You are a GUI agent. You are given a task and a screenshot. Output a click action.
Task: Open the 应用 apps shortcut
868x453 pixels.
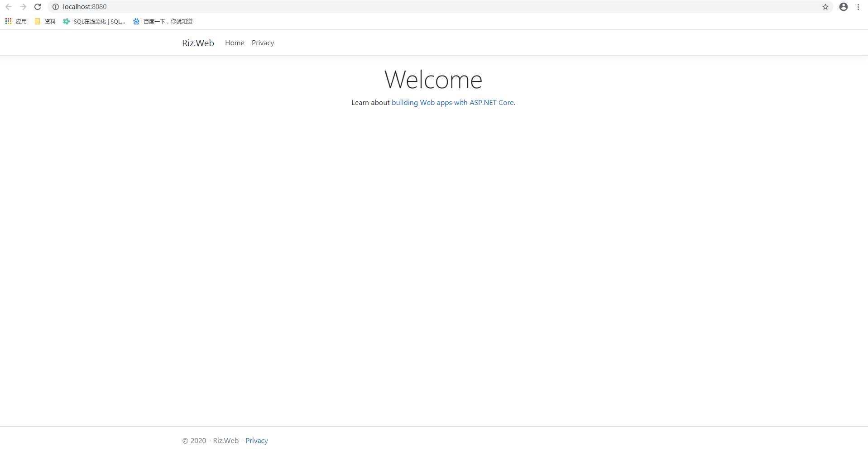[x=16, y=21]
